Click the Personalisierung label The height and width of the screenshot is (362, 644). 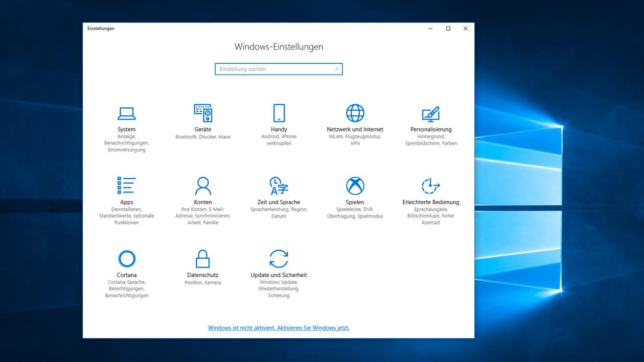coord(431,129)
